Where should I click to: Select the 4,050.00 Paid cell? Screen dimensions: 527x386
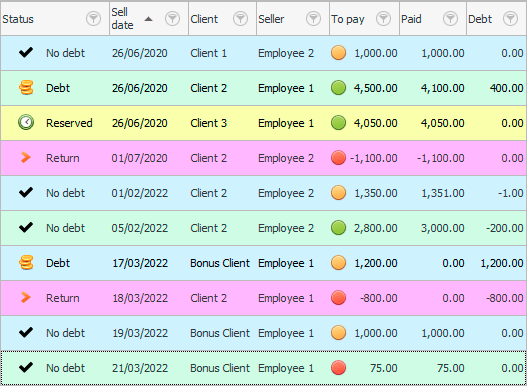433,123
